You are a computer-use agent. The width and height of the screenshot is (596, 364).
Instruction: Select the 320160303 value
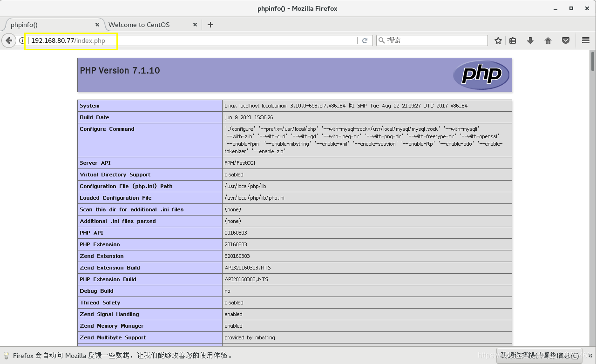237,256
